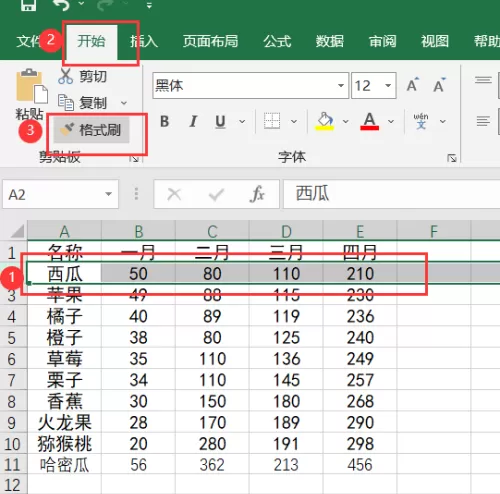Apply the red font color
The image size is (500, 494).
(x=369, y=121)
